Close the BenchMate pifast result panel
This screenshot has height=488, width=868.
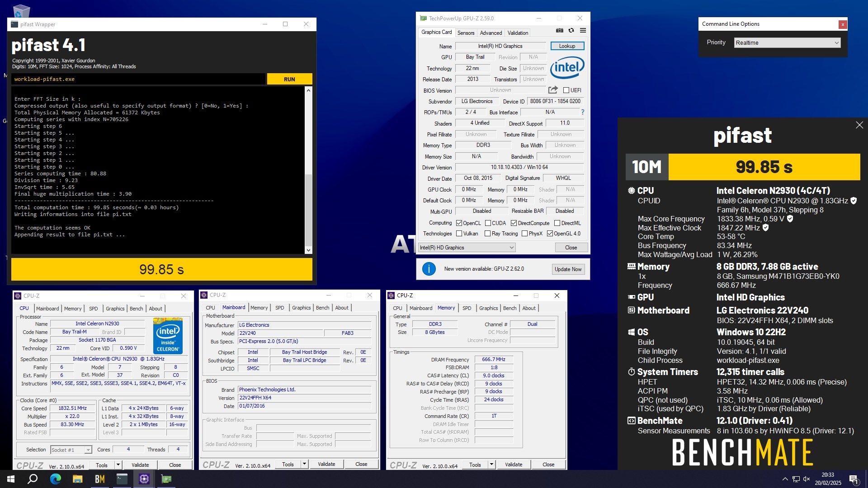[859, 125]
